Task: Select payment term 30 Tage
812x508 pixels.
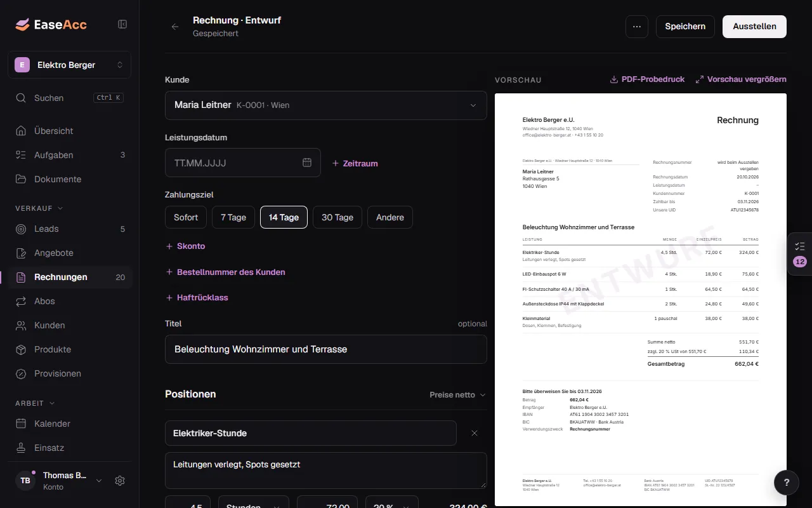Action: tap(337, 217)
